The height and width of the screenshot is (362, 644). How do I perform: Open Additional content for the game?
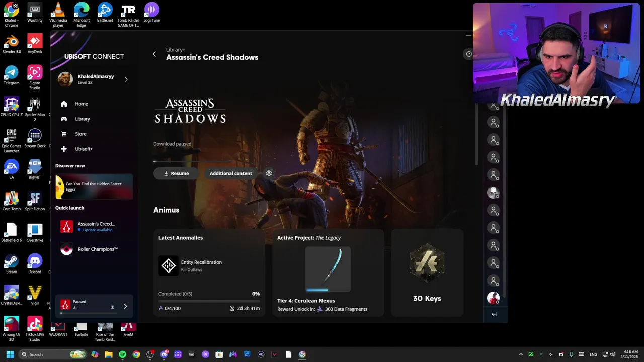(230, 173)
